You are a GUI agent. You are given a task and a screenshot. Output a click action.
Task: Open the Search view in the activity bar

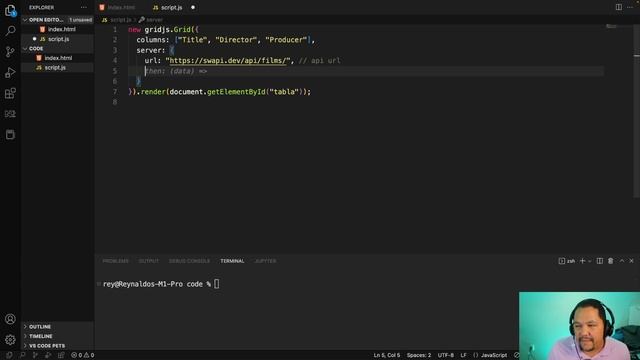(x=10, y=31)
